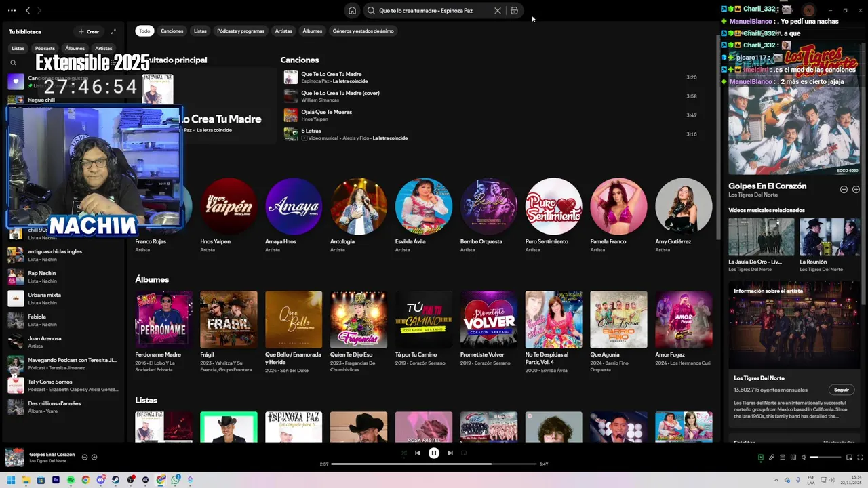Image resolution: width=868 pixels, height=488 pixels.
Task: Filter results by Listas
Action: pos(200,30)
